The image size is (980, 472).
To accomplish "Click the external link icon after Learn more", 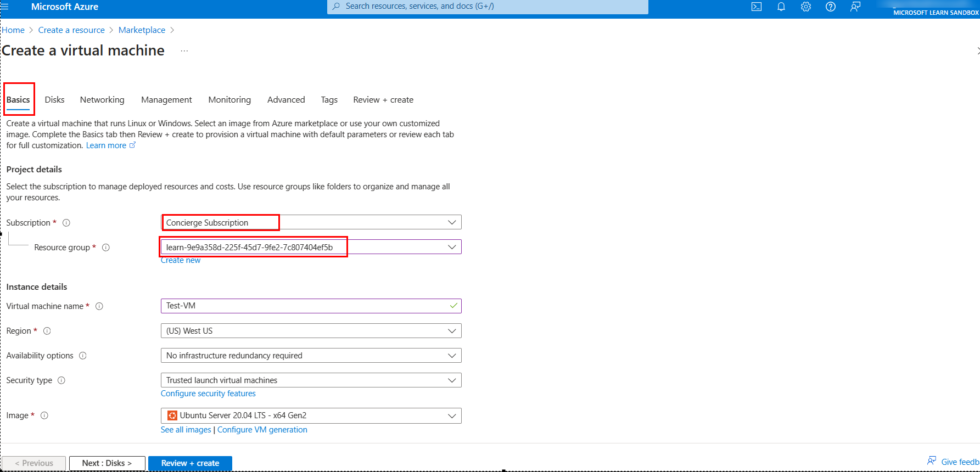I will [132, 145].
